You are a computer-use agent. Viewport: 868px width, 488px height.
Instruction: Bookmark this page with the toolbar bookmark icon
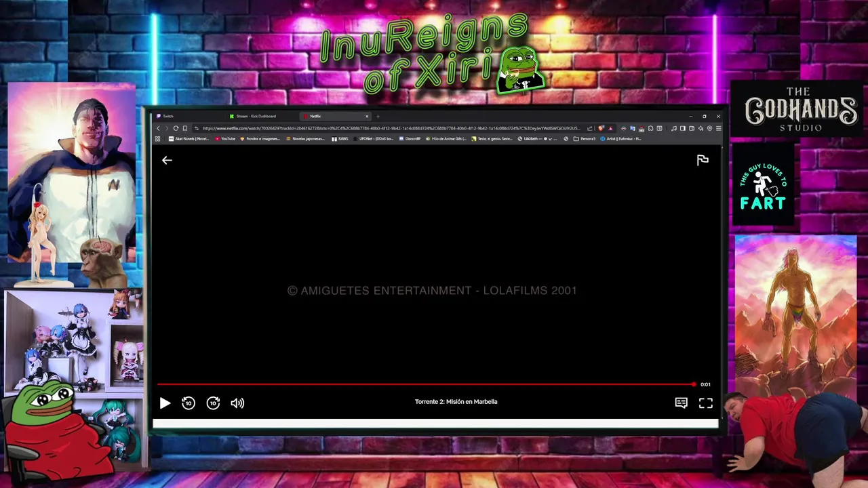click(185, 128)
